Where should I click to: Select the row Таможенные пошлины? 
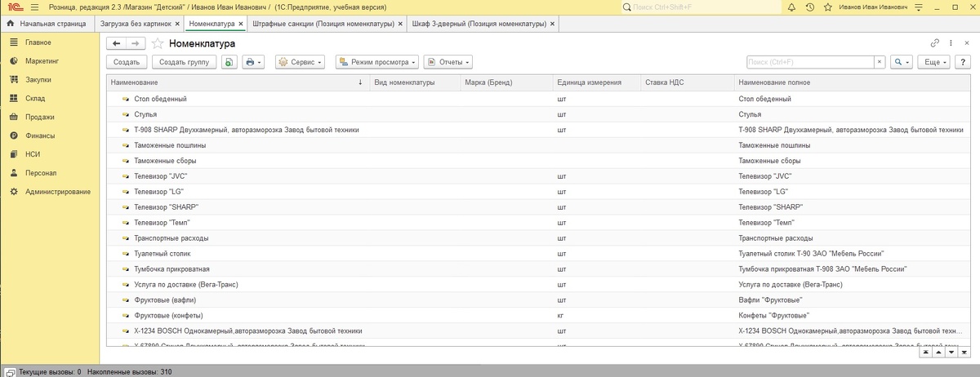click(x=538, y=145)
